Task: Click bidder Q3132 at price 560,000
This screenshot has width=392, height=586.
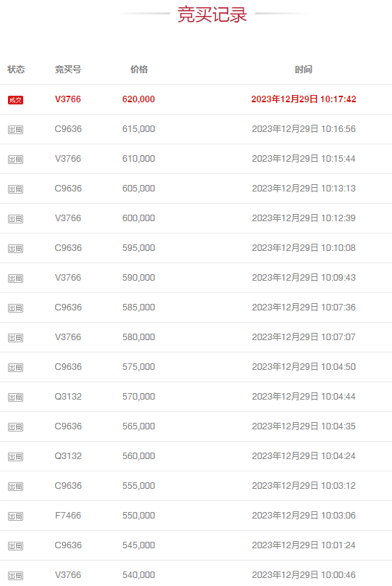Action: pos(68,456)
